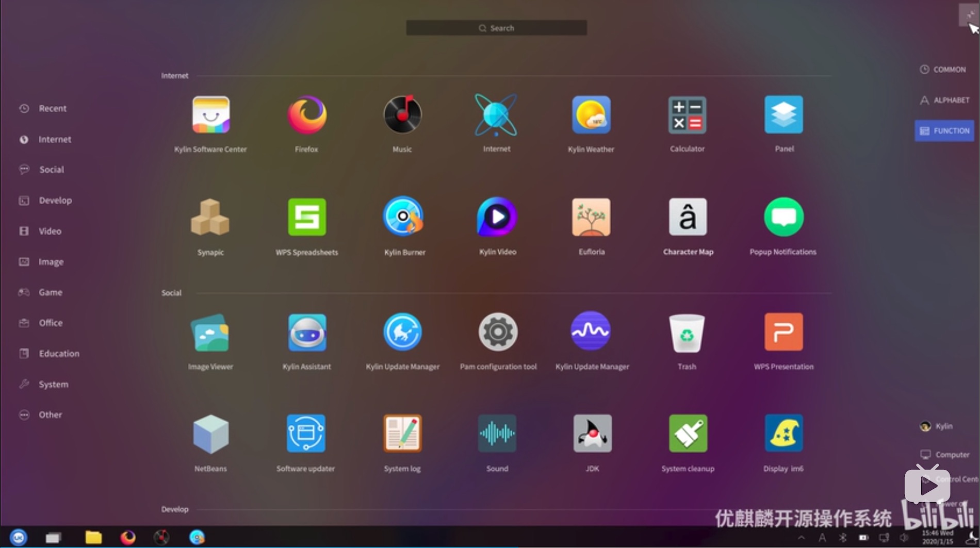
Task: Toggle Bluetooth from the system tray
Action: [x=842, y=537]
